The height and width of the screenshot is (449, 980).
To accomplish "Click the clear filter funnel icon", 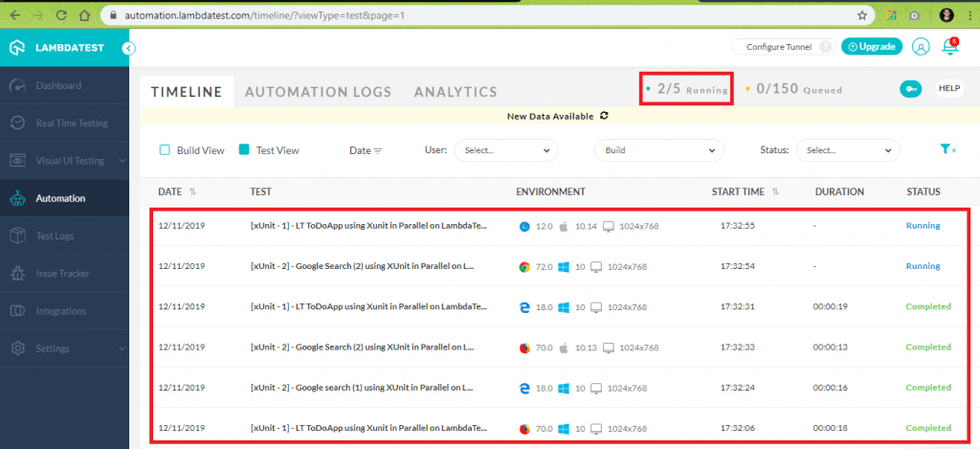I will click(947, 149).
